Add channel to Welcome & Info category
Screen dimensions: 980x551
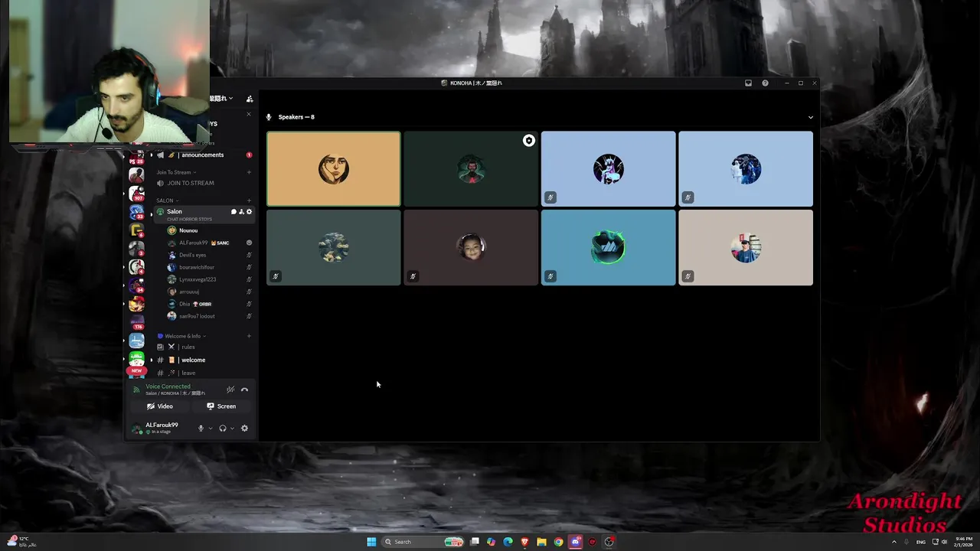(x=249, y=336)
